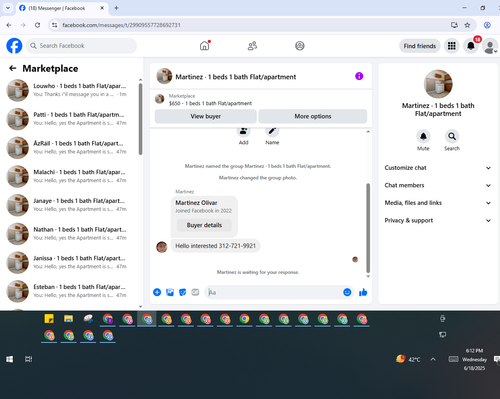Open the Groups icon in top bar

pyautogui.click(x=300, y=46)
